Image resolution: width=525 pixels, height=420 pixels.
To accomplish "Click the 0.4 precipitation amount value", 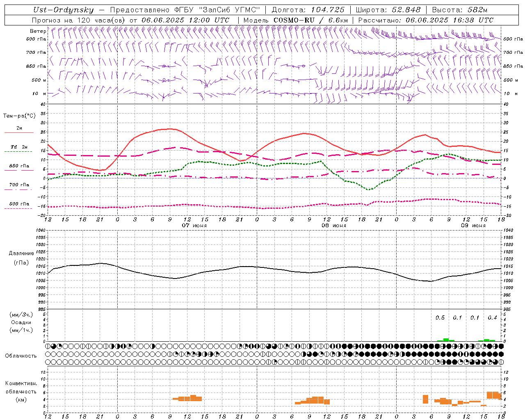I will pos(493,318).
